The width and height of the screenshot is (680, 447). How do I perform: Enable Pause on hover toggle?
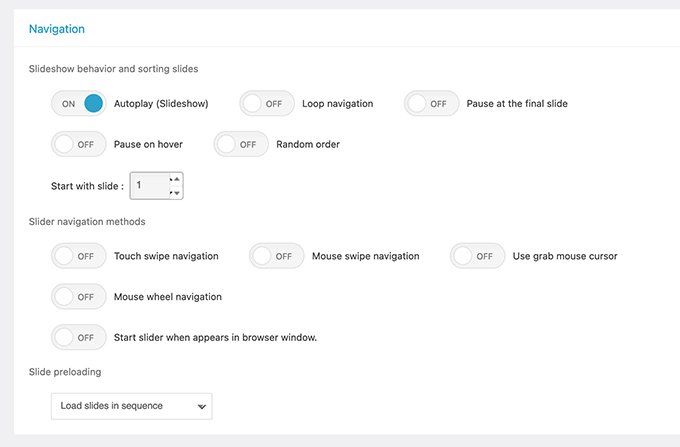pyautogui.click(x=78, y=144)
